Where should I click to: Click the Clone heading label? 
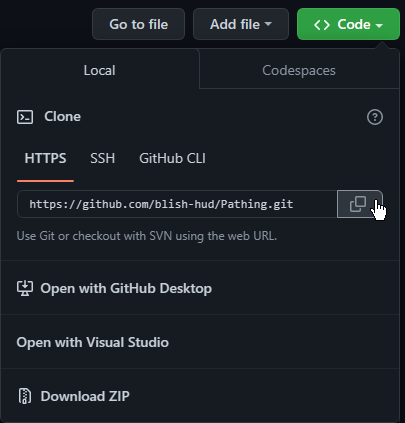62,117
